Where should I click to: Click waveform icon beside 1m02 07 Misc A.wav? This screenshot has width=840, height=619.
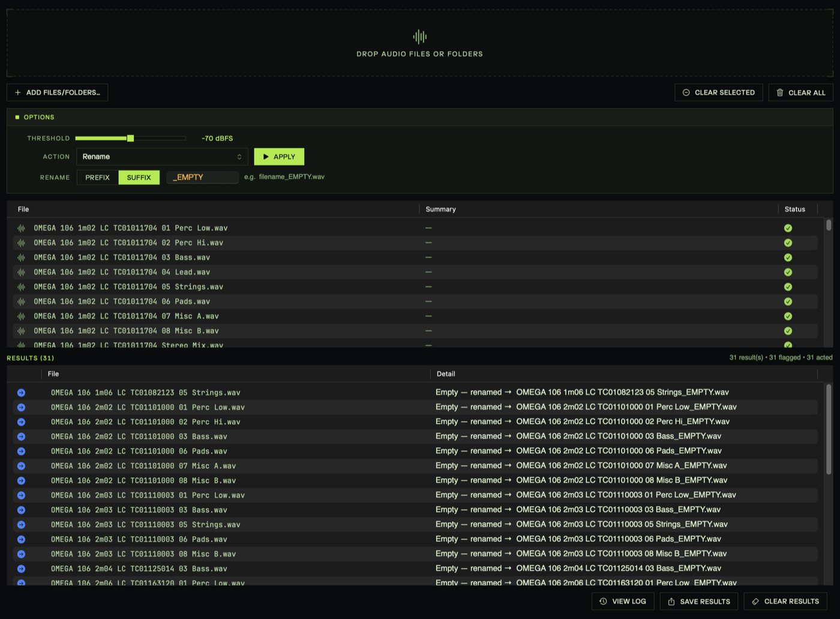(x=22, y=316)
